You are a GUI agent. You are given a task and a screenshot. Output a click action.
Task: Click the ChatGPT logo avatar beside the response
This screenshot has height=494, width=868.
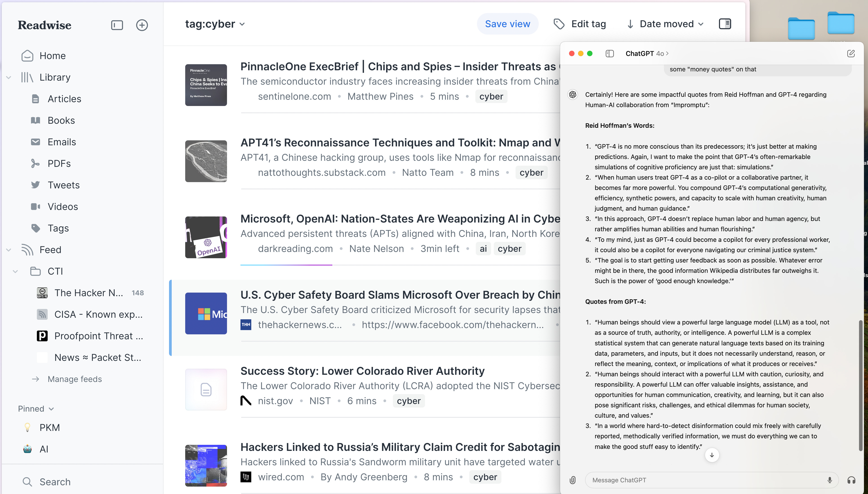click(x=572, y=95)
